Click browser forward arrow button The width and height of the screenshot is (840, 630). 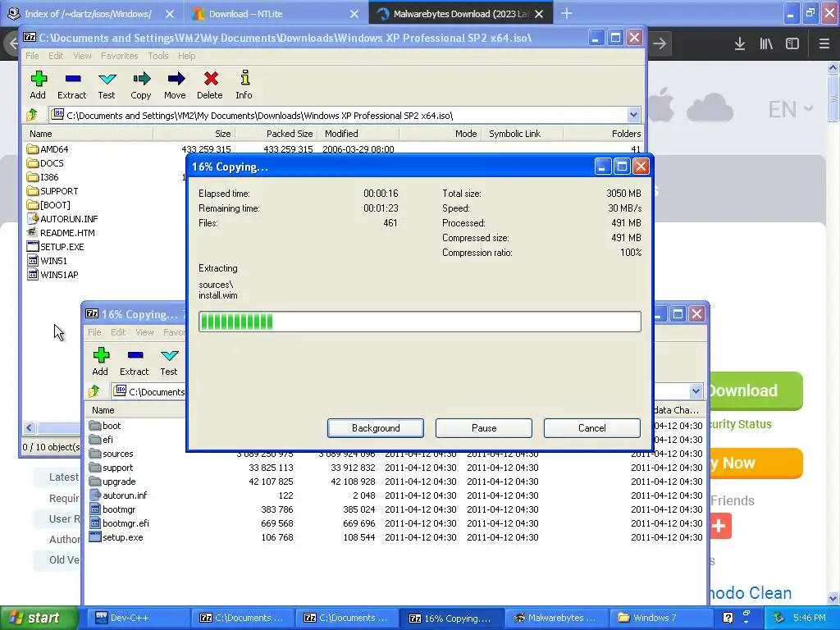[x=660, y=43]
